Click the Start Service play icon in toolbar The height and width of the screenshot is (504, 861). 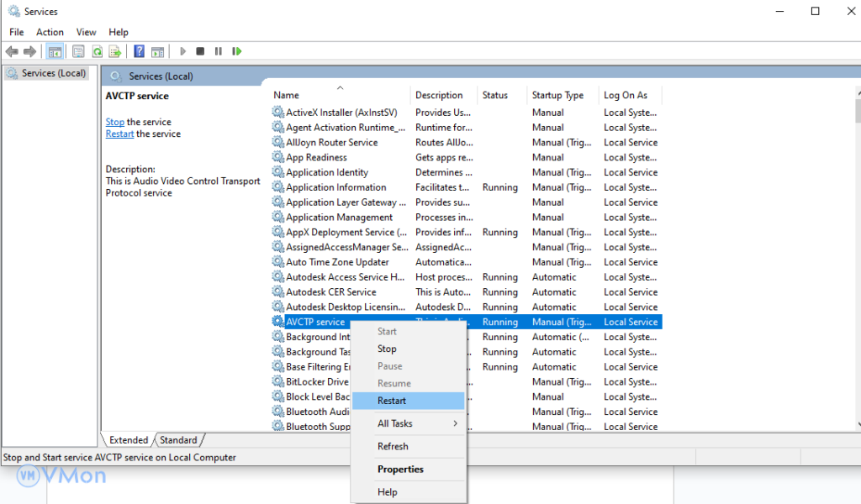(x=182, y=51)
